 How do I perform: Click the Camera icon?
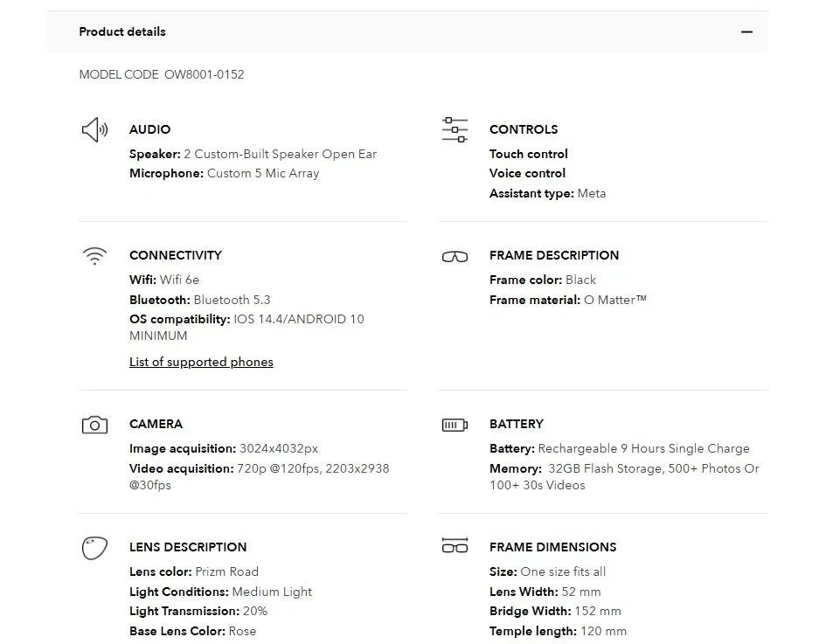click(x=94, y=426)
